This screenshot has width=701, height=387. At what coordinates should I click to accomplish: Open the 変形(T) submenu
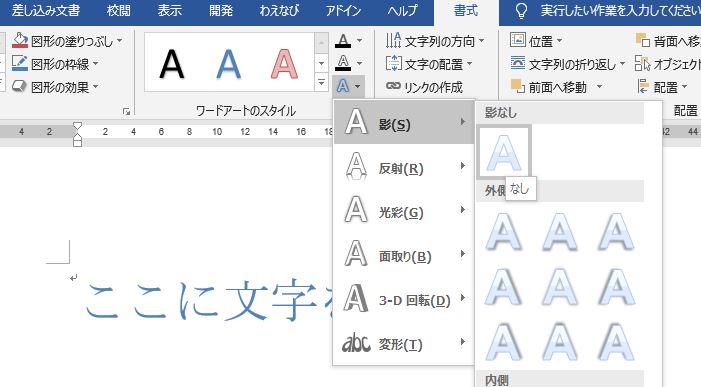(404, 342)
